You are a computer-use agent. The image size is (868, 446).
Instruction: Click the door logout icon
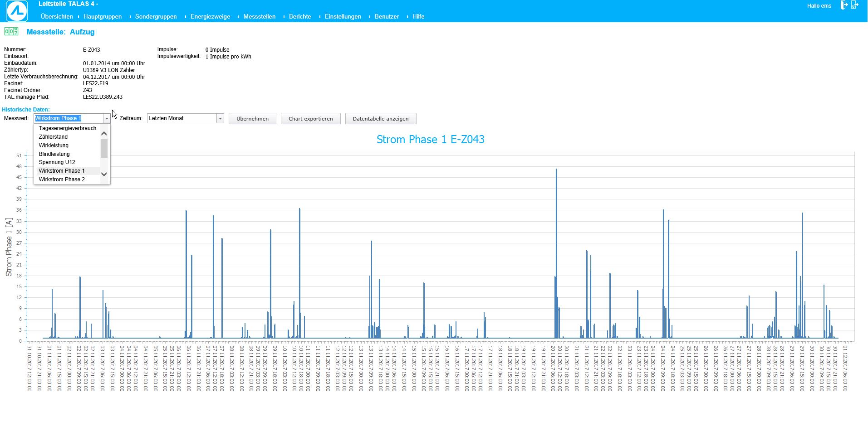tap(844, 5)
